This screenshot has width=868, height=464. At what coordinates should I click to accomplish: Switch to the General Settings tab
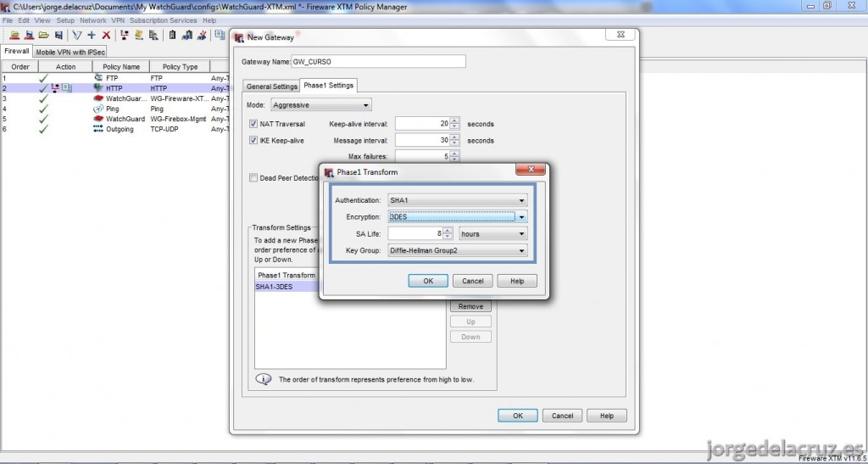pyautogui.click(x=272, y=87)
